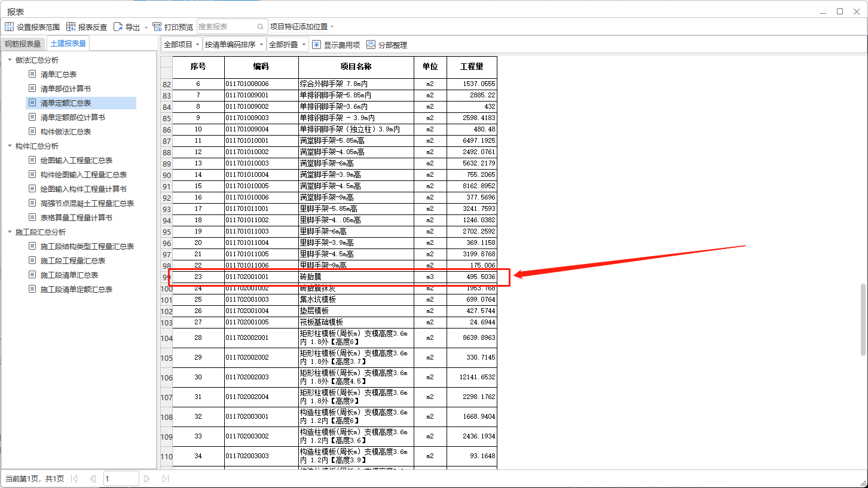Click code cell 011701010001

click(x=261, y=141)
